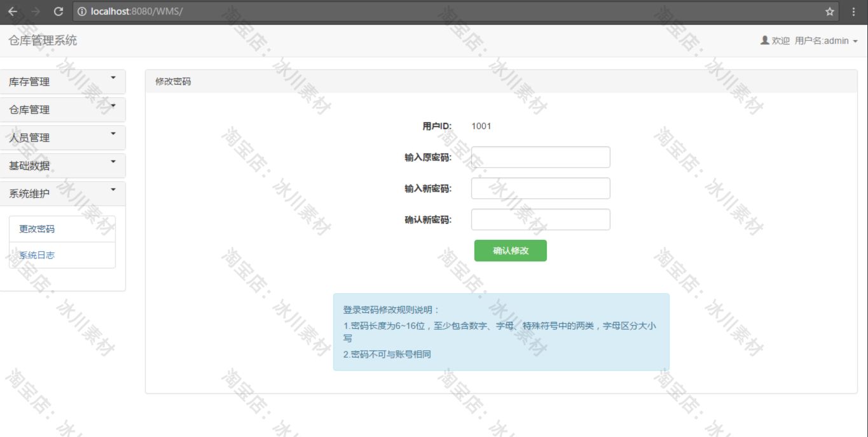Click rule text 2.密码不可与账号相同
The height and width of the screenshot is (437, 868).
click(x=387, y=354)
